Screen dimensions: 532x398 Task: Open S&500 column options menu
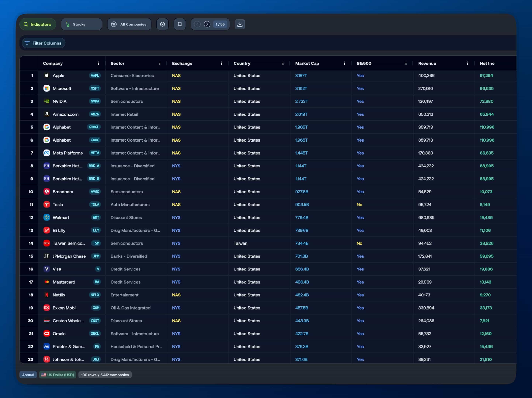406,63
